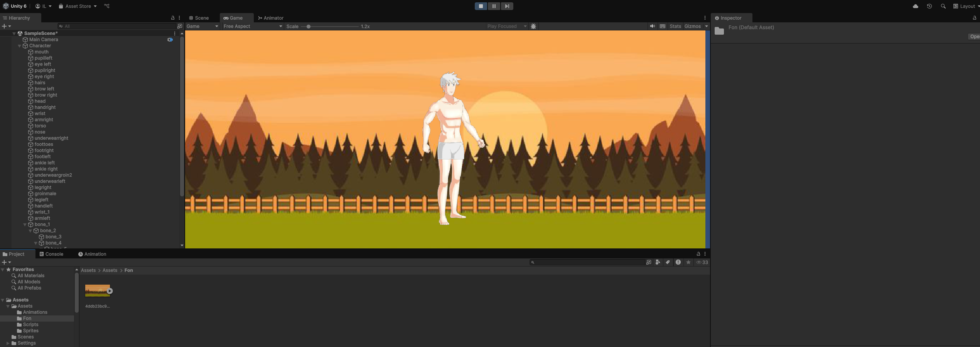Open the Console tab
980x347 pixels.
tap(51, 254)
